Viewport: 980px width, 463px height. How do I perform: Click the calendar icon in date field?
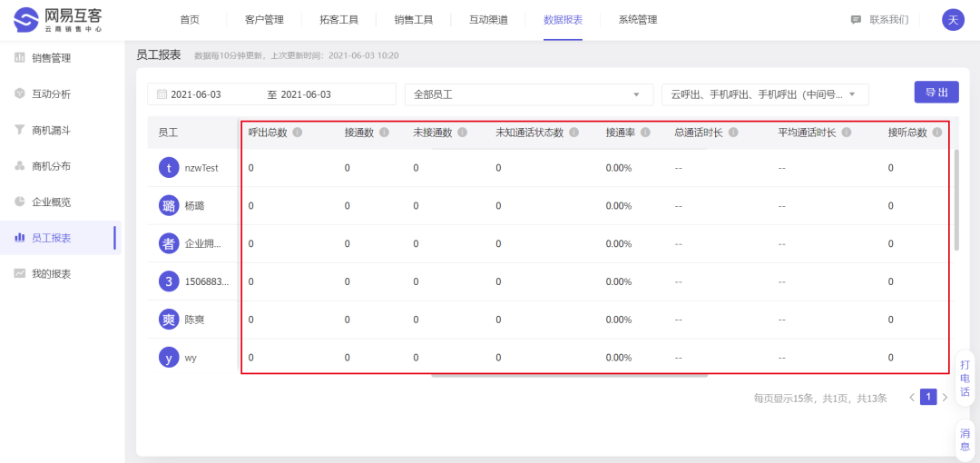tap(162, 94)
